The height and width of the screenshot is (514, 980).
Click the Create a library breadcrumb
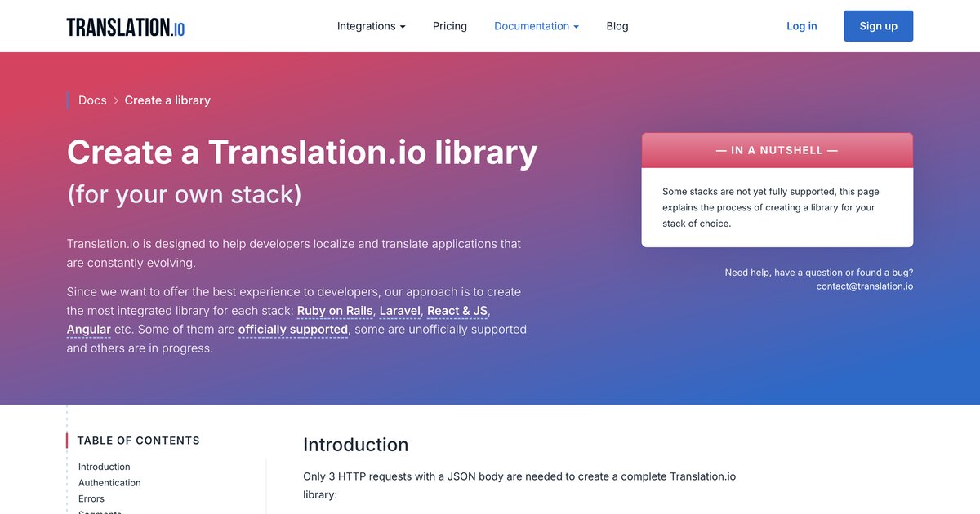click(167, 100)
